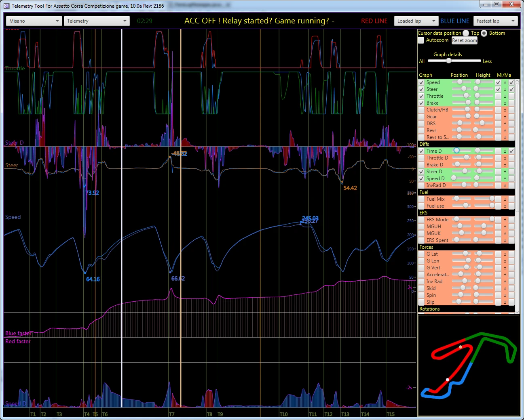
Task: Click the ± min/max icon beside Speed
Action: [505, 82]
